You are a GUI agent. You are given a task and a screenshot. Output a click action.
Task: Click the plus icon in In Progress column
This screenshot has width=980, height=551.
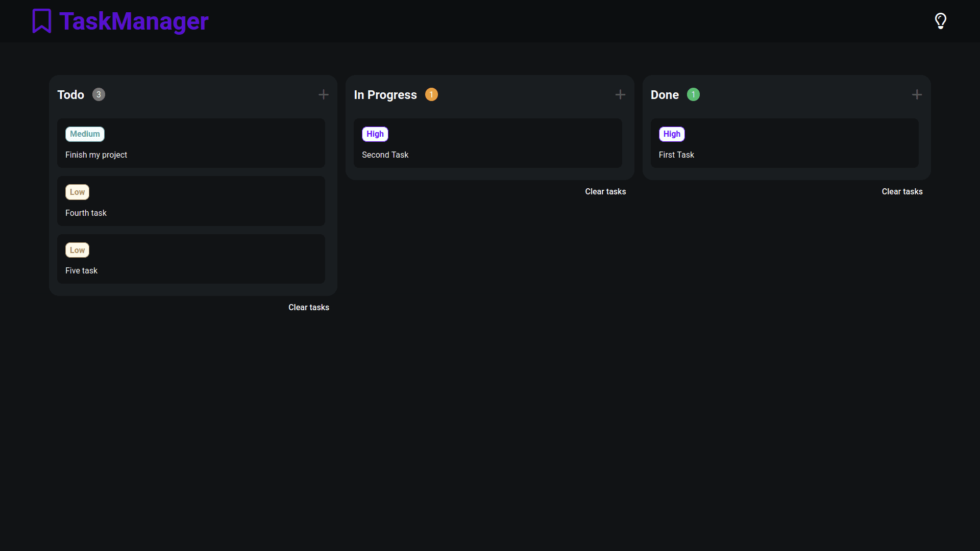pyautogui.click(x=620, y=95)
